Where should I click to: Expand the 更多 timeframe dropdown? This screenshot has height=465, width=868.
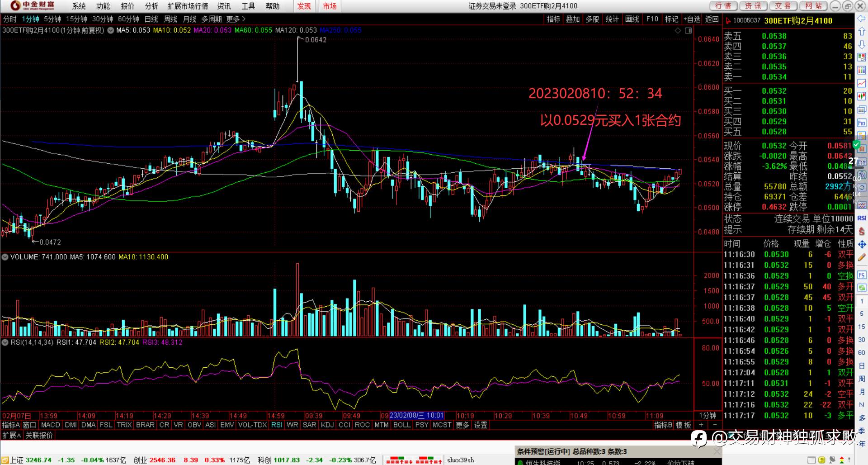point(236,19)
